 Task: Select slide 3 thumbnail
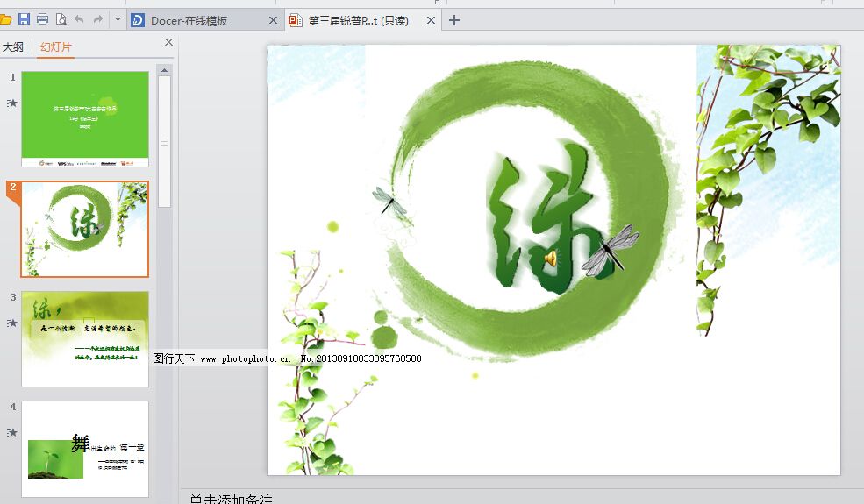tap(85, 338)
